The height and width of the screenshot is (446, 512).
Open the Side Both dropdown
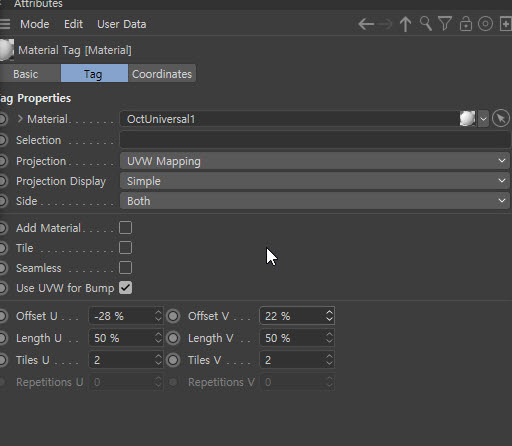click(x=315, y=201)
